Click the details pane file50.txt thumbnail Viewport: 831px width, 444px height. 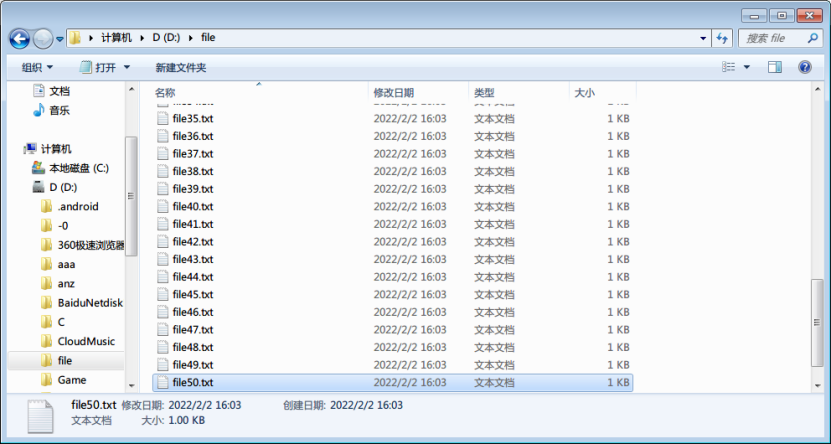40,416
